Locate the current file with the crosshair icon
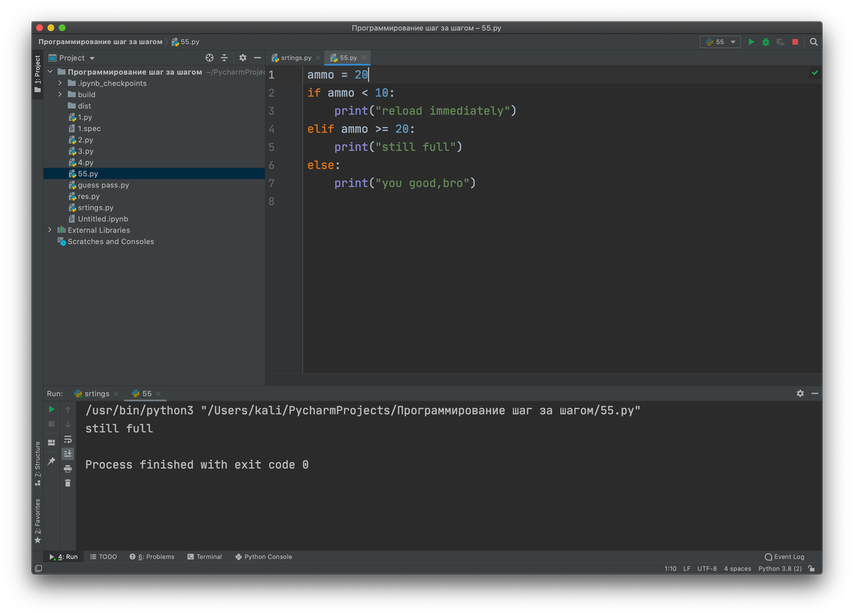 pos(209,58)
